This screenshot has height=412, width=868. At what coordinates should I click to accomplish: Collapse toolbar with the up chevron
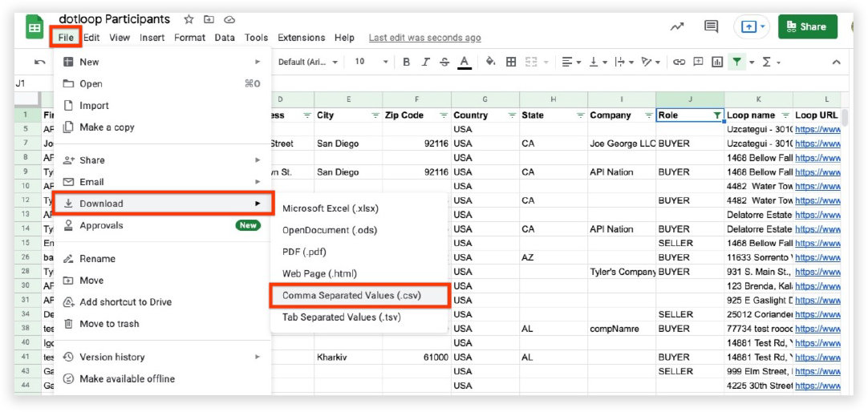[836, 63]
